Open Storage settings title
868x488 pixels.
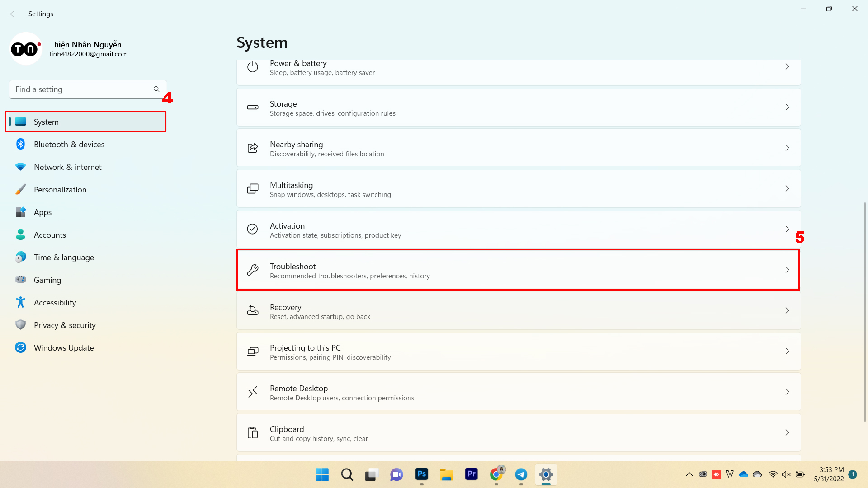coord(283,104)
